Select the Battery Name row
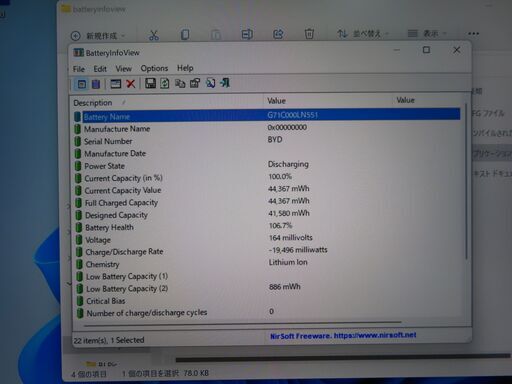Image resolution: width=512 pixels, height=384 pixels. (267, 115)
